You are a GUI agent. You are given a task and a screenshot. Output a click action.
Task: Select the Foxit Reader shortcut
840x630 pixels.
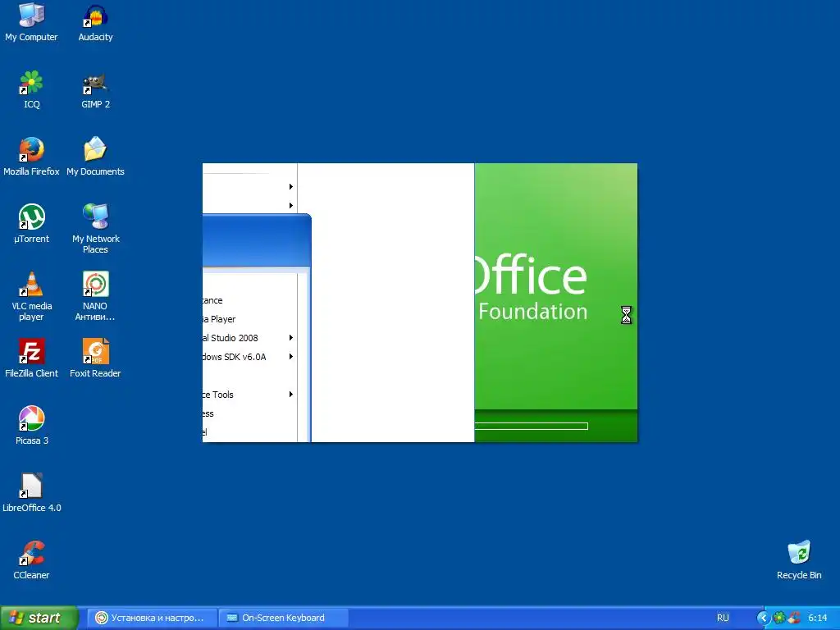(95, 358)
